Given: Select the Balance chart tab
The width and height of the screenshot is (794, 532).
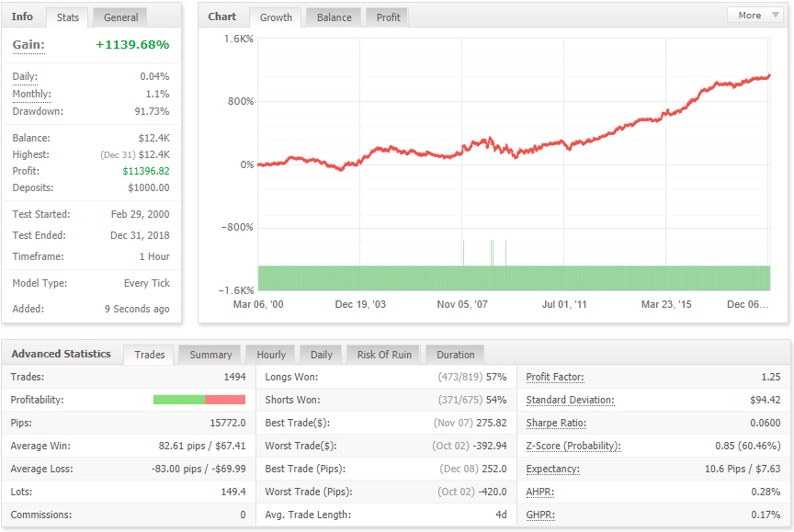Looking at the screenshot, I should click(335, 17).
